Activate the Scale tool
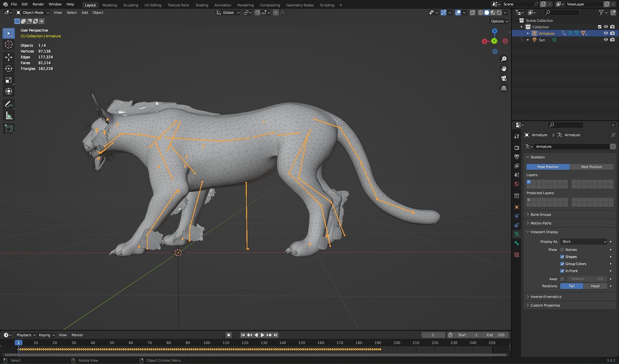 click(x=9, y=80)
